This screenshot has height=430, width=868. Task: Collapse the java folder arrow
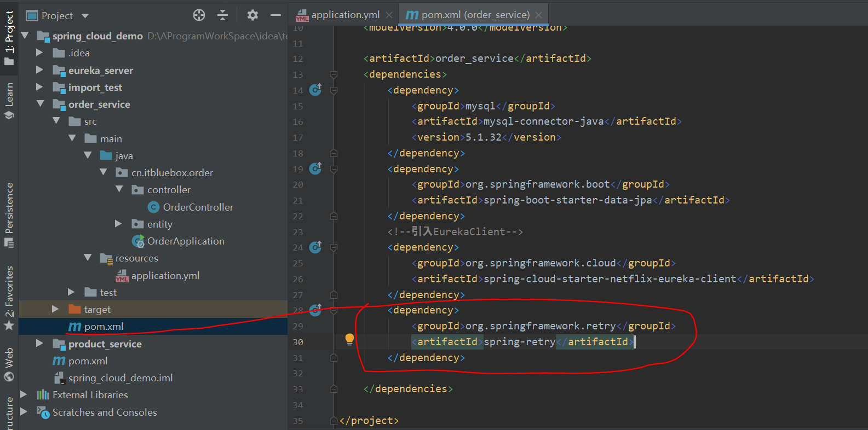coord(88,155)
